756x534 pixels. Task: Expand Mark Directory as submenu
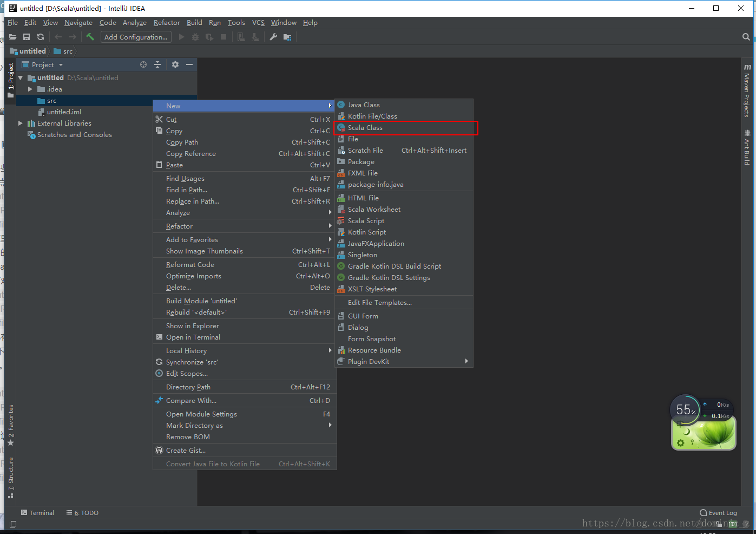coord(245,426)
